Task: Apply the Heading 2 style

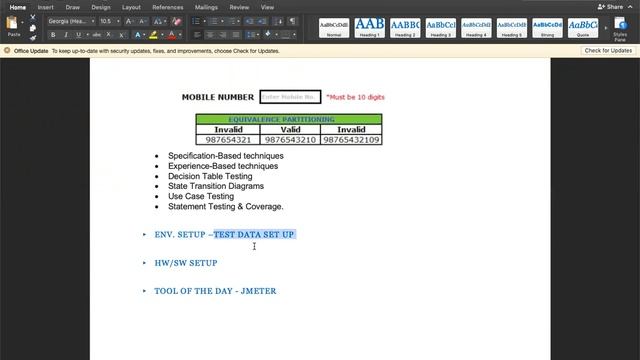Action: [x=405, y=28]
